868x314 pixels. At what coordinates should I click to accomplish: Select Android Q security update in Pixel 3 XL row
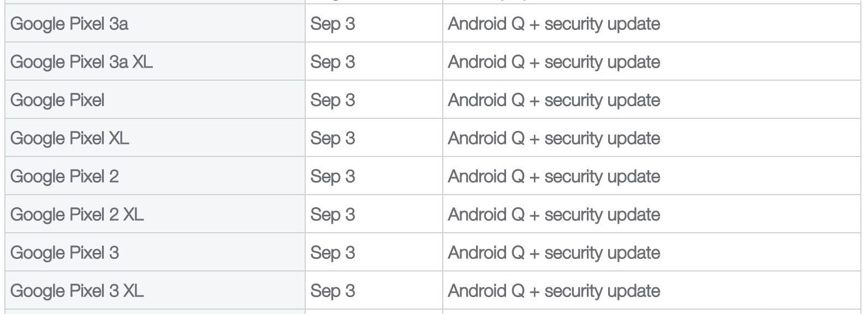coord(554,291)
